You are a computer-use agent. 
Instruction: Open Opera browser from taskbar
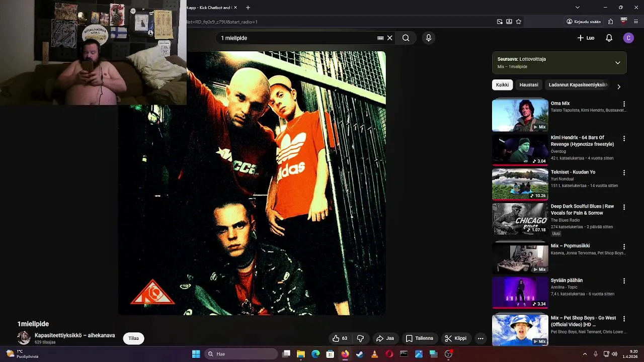coord(389,354)
